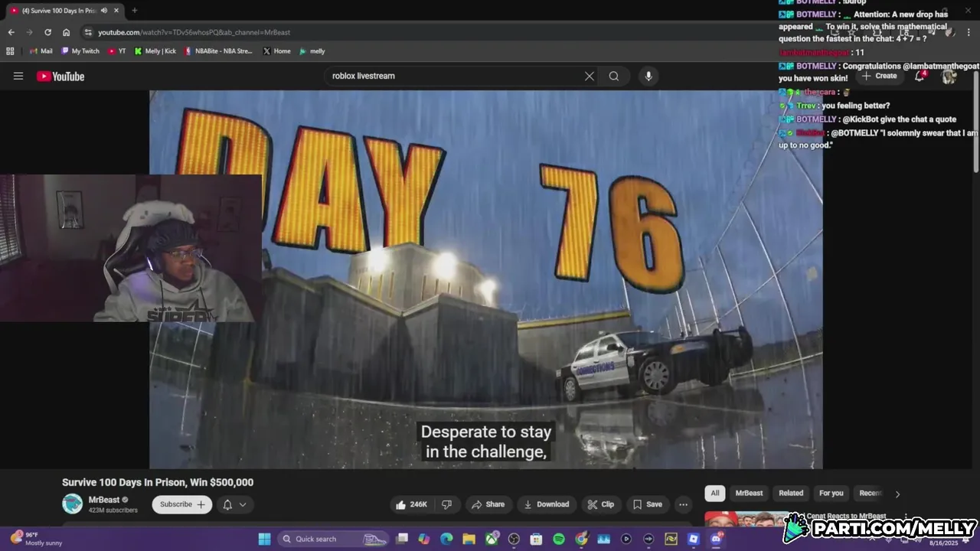The height and width of the screenshot is (551, 980).
Task: Open the YouTube notifications bell
Action: point(920,76)
